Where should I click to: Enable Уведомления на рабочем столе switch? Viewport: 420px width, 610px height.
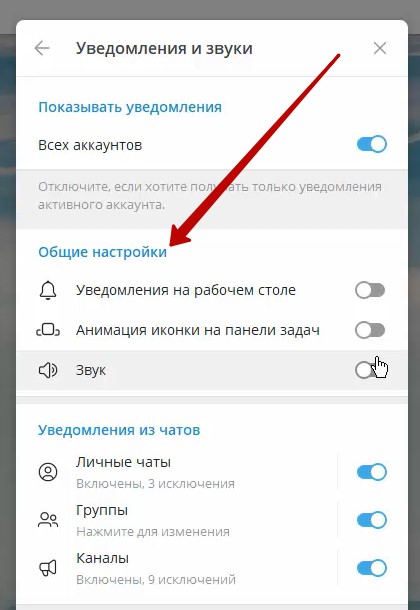click(x=370, y=290)
